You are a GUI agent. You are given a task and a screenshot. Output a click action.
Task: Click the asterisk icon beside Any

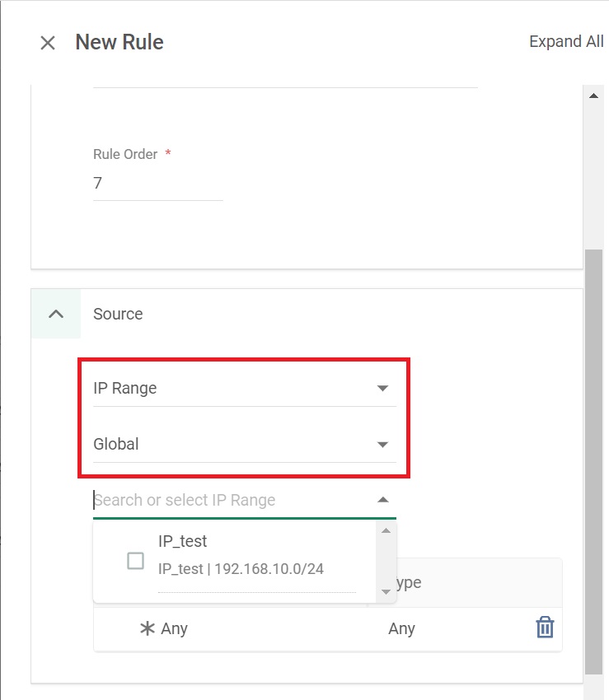[147, 628]
